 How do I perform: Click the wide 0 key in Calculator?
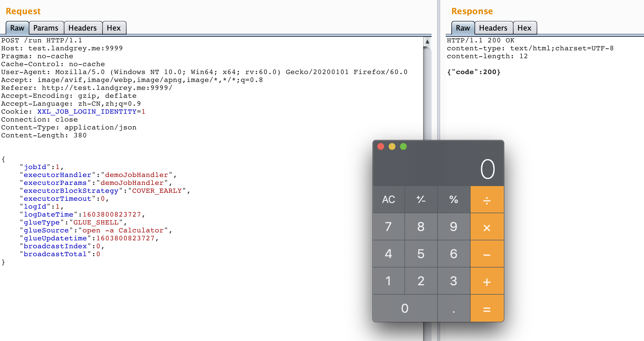405,308
